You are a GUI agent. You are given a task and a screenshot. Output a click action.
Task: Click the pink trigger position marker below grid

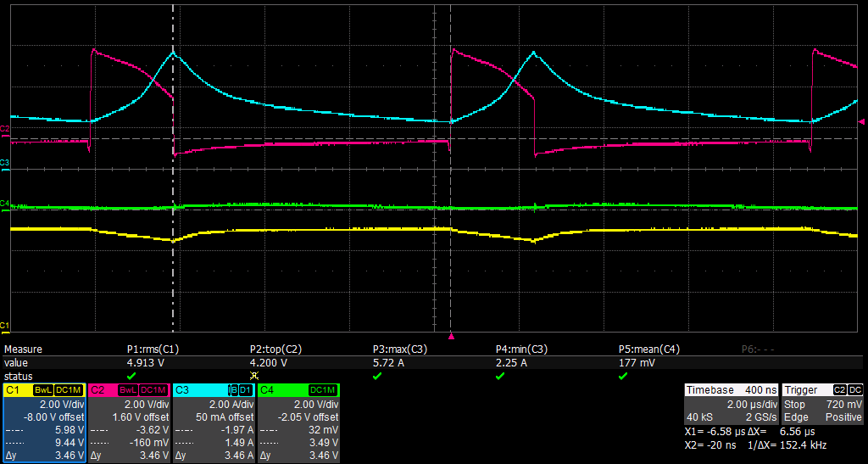[x=451, y=336]
